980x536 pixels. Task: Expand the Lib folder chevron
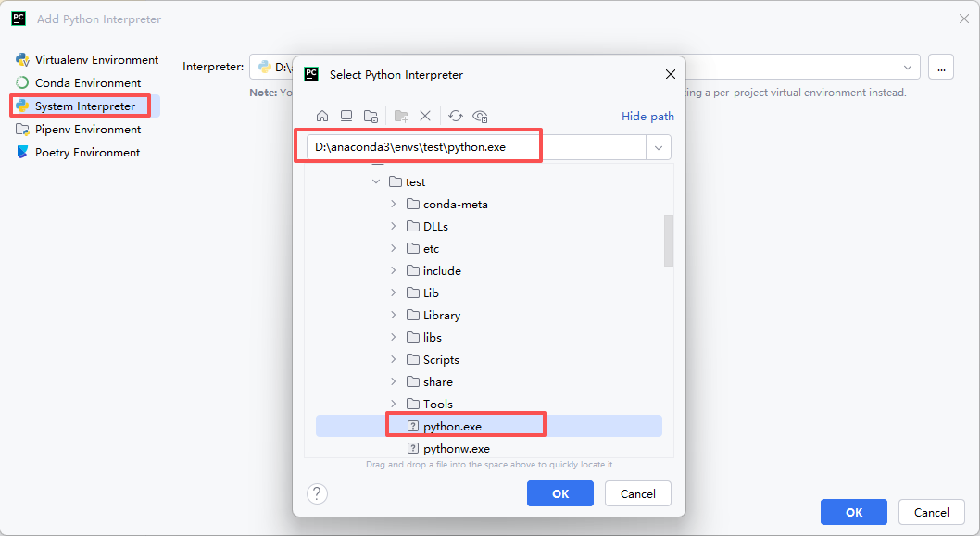(x=393, y=293)
